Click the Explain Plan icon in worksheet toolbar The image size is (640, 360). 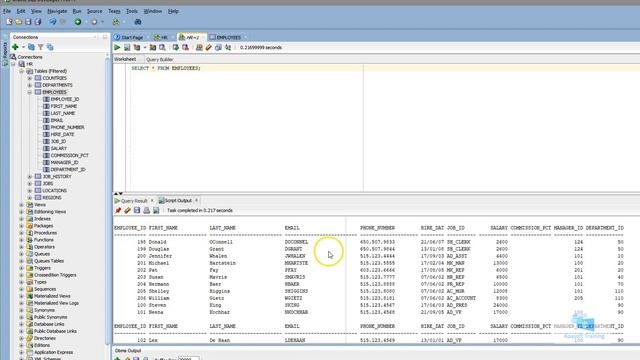(x=137, y=47)
